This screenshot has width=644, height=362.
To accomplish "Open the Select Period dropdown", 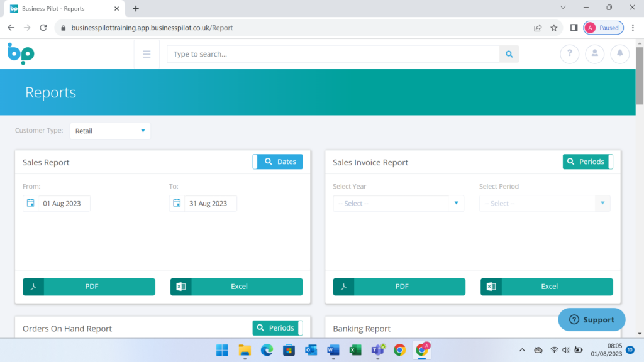I will (544, 204).
